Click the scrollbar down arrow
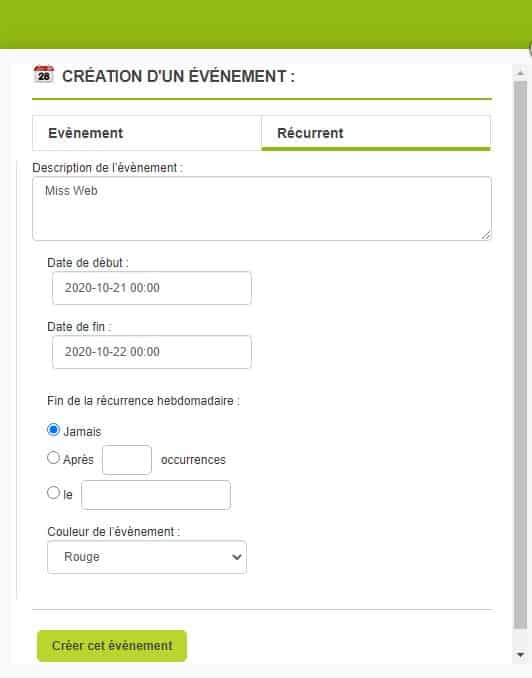Screen dimensions: 532x678 (520, 655)
